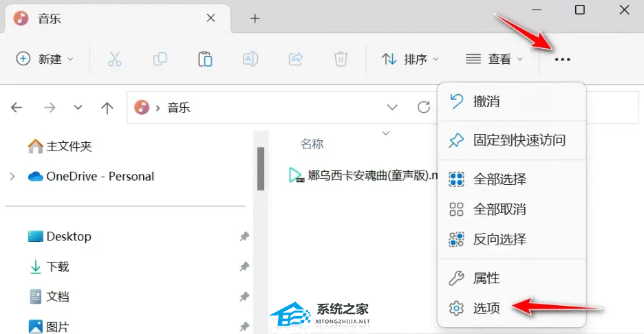The image size is (644, 334).
Task: Expand OneDrive - Personal tree node
Action: (12, 177)
